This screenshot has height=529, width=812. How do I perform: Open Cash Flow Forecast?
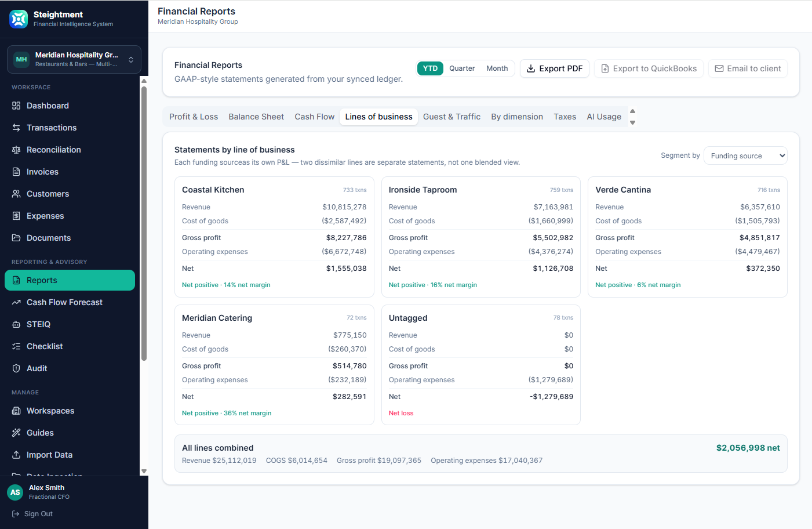tap(70, 302)
